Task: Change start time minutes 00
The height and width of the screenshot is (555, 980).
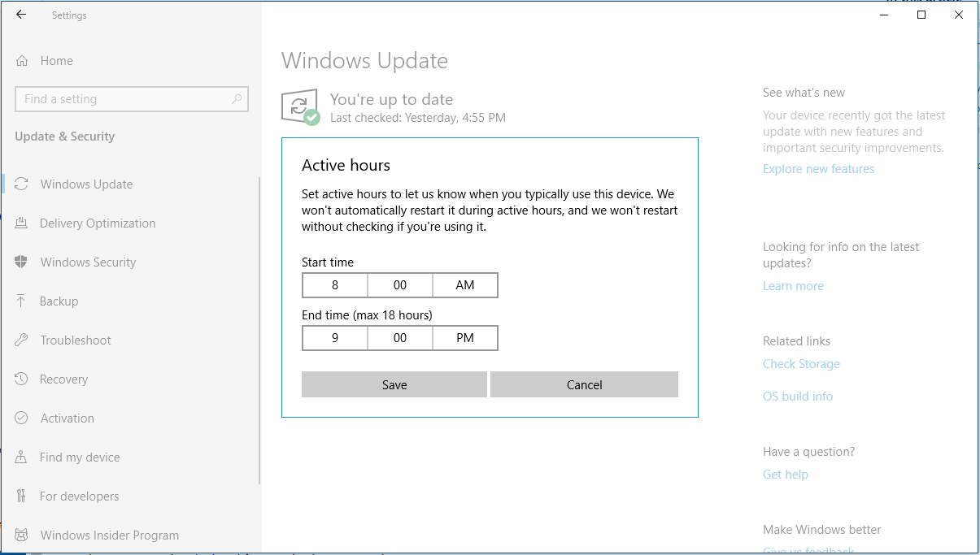Action: click(x=400, y=285)
